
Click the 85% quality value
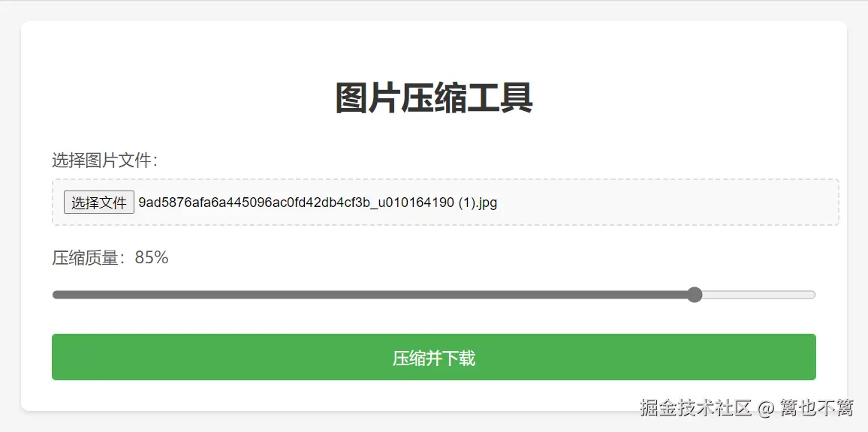click(152, 257)
